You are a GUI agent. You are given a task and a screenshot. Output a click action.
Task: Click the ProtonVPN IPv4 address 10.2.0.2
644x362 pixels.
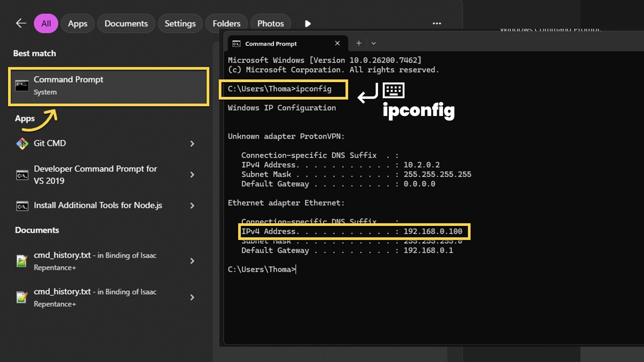tap(422, 165)
